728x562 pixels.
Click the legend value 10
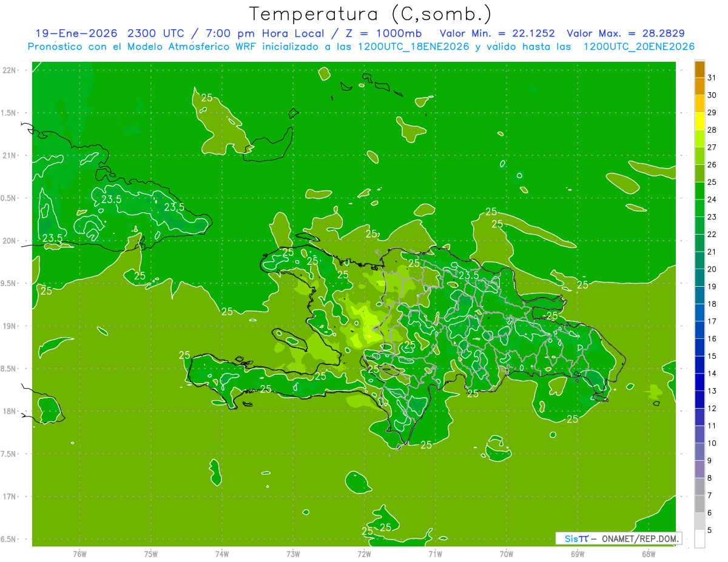[x=712, y=443]
